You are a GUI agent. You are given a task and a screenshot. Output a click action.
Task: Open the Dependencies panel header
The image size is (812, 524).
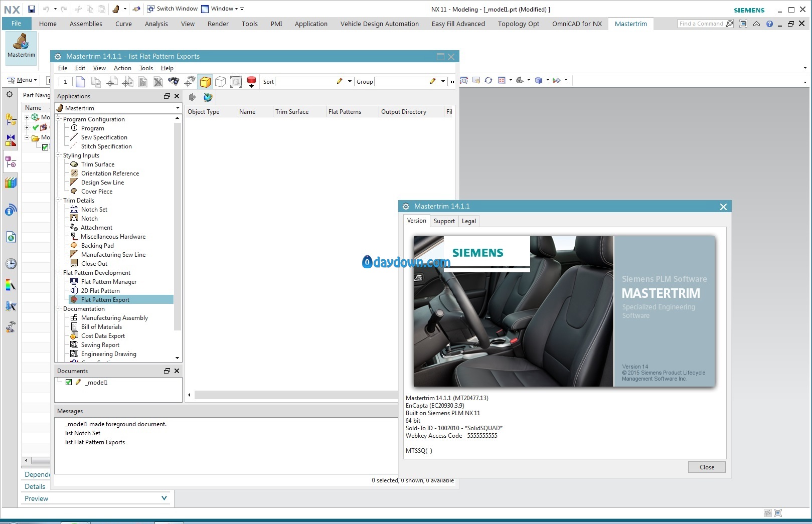tap(37, 474)
